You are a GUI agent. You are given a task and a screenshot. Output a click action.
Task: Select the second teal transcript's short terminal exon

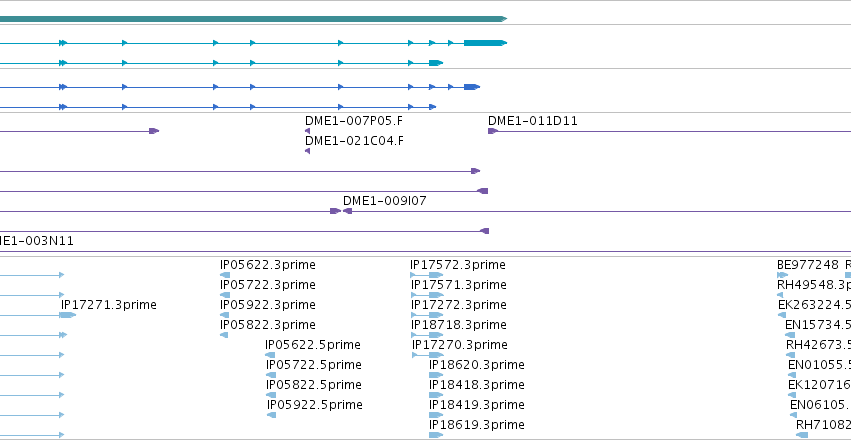(x=435, y=63)
